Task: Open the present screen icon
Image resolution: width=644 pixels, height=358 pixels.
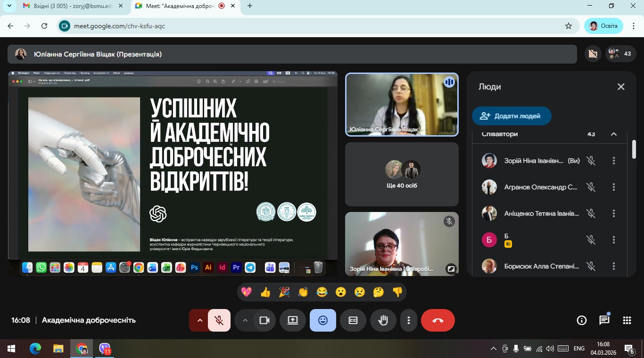Action: tap(292, 320)
